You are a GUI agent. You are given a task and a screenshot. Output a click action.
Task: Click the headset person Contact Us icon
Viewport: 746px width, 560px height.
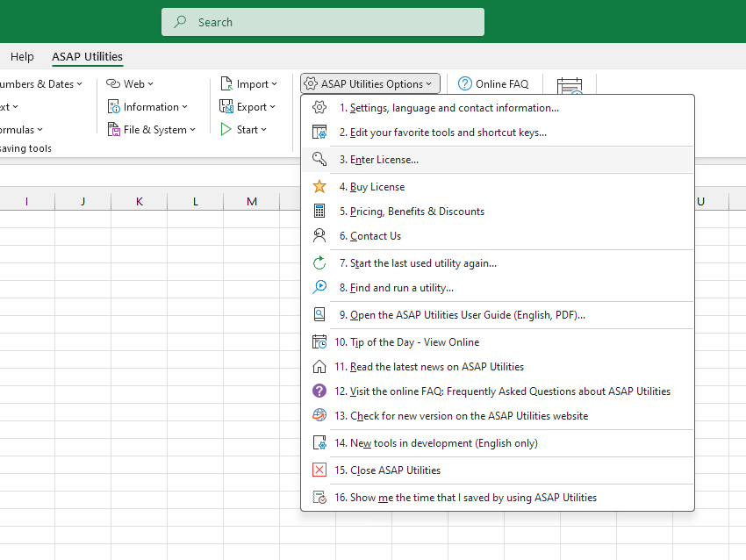319,235
